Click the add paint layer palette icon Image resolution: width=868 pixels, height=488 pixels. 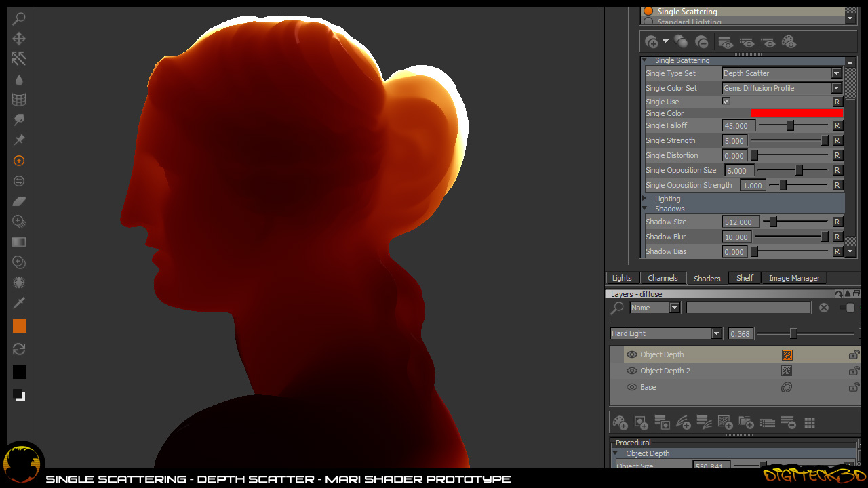click(x=620, y=423)
